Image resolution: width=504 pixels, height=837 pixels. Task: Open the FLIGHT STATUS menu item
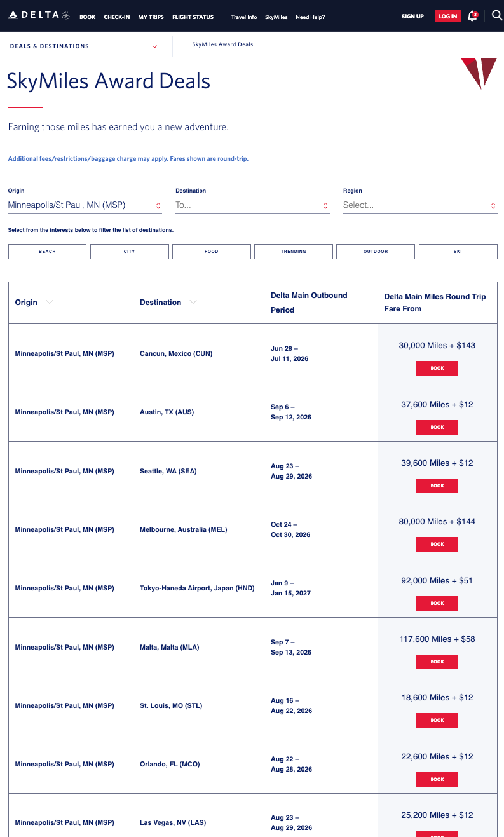[x=193, y=17]
